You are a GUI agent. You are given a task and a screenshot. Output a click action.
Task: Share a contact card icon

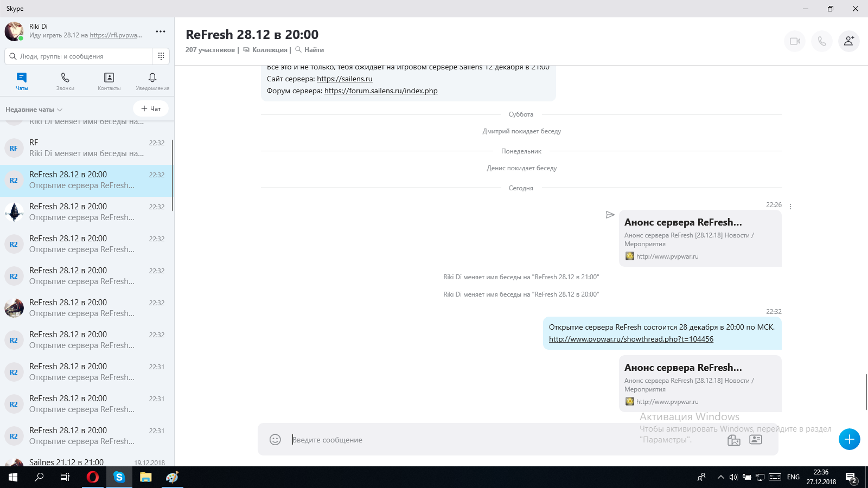(x=756, y=439)
